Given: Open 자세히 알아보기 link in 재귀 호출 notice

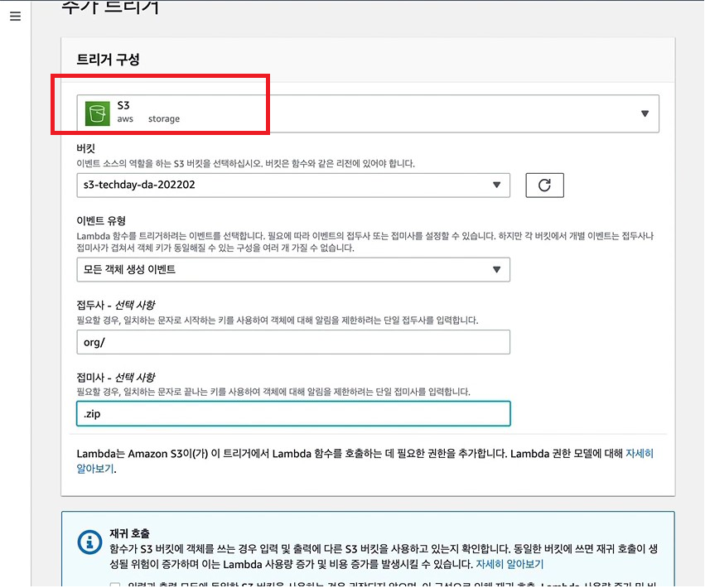Looking at the screenshot, I should (509, 564).
